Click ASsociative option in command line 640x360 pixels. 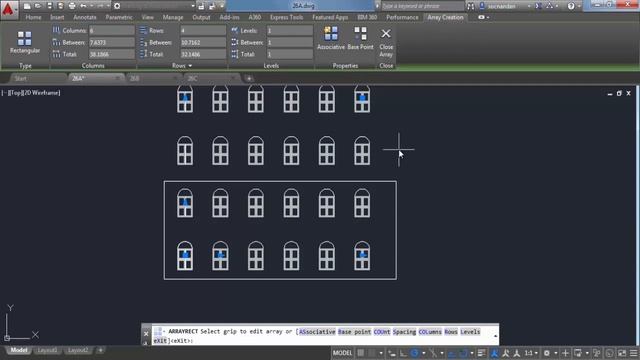click(x=317, y=332)
